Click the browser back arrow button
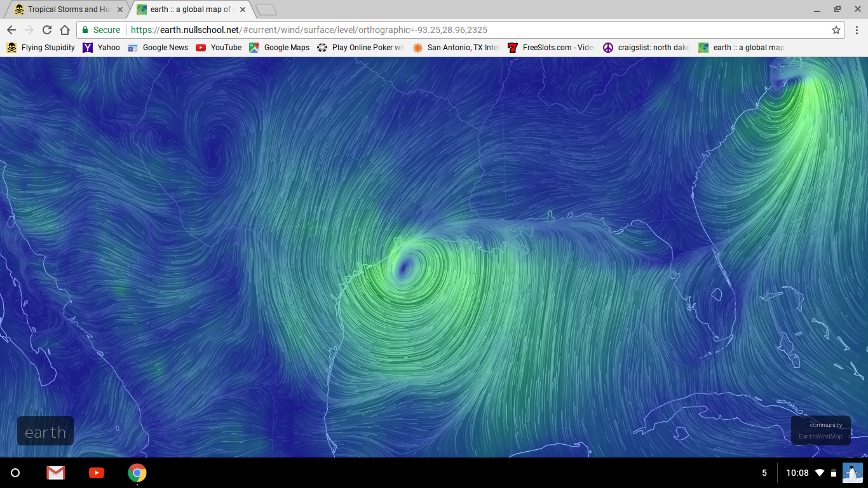This screenshot has height=488, width=868. coord(11,30)
